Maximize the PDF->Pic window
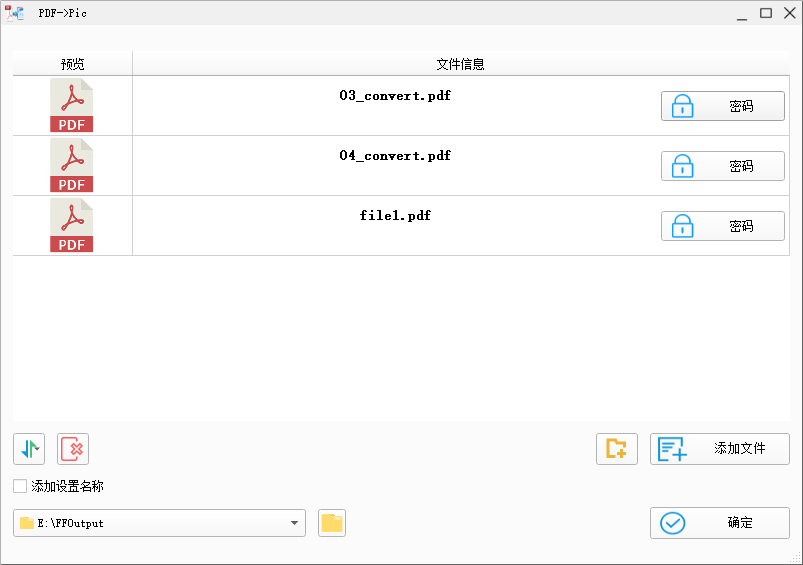 click(766, 13)
